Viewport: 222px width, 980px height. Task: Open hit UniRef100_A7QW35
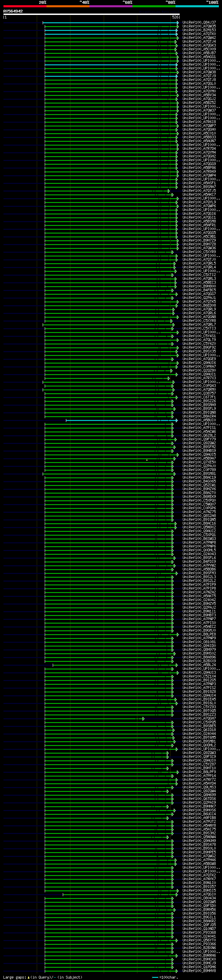(199, 26)
